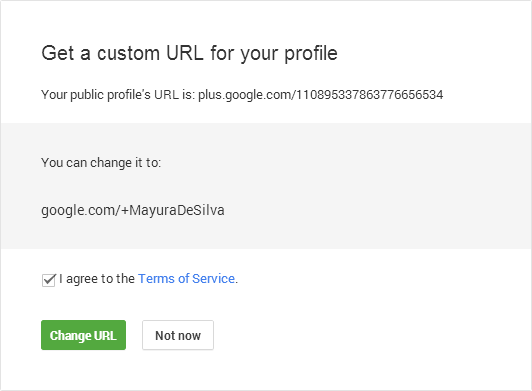Image resolution: width=532 pixels, height=391 pixels.
Task: Dismiss the dialog with Not now
Action: pos(178,335)
